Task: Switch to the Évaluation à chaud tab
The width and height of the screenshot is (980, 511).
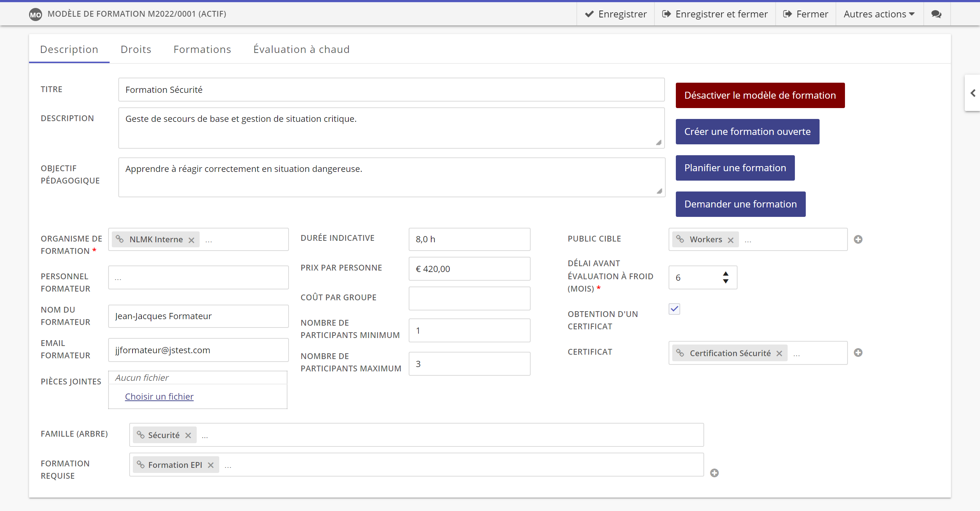Action: point(301,49)
